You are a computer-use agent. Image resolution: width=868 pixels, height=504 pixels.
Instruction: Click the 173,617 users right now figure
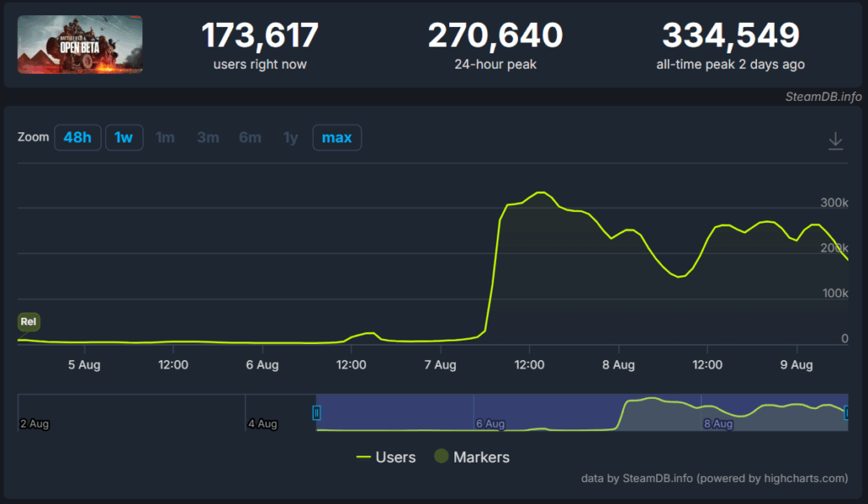coord(259,35)
